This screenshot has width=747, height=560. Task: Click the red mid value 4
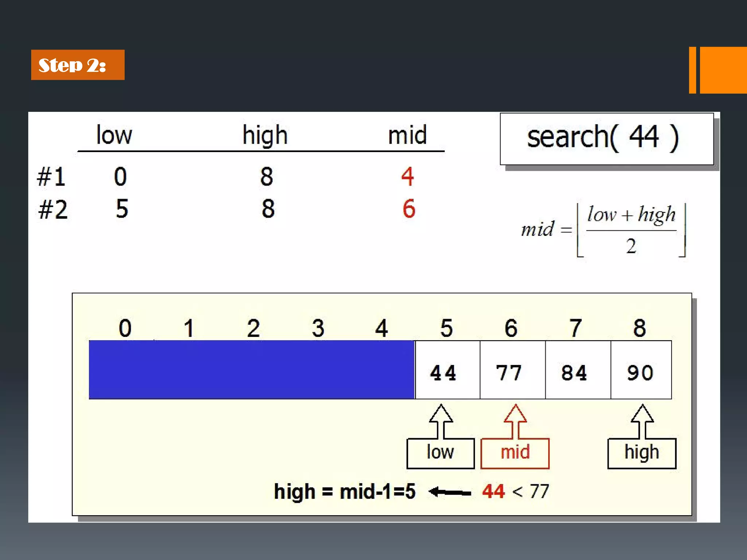pyautogui.click(x=407, y=176)
